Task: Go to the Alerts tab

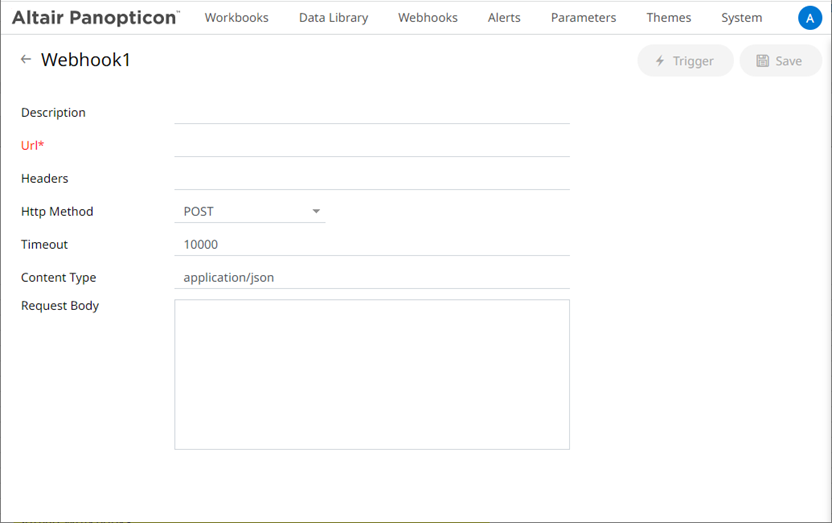Action: (x=504, y=18)
